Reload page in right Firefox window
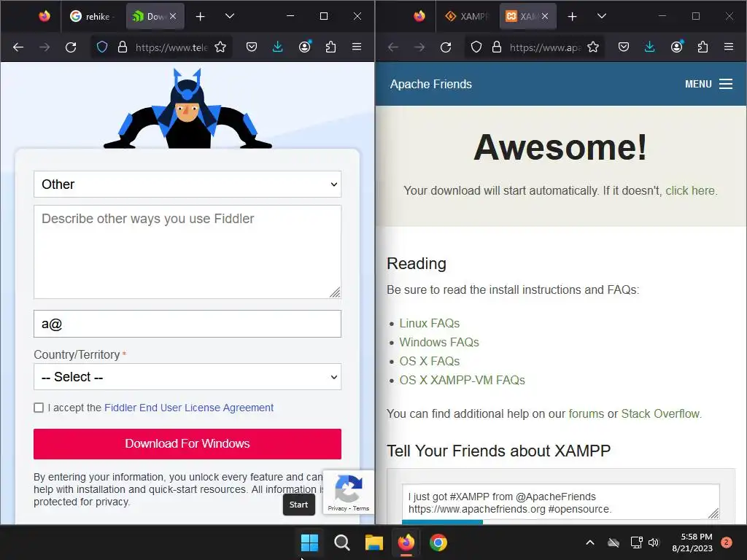Viewport: 747px width, 560px height. (x=446, y=47)
